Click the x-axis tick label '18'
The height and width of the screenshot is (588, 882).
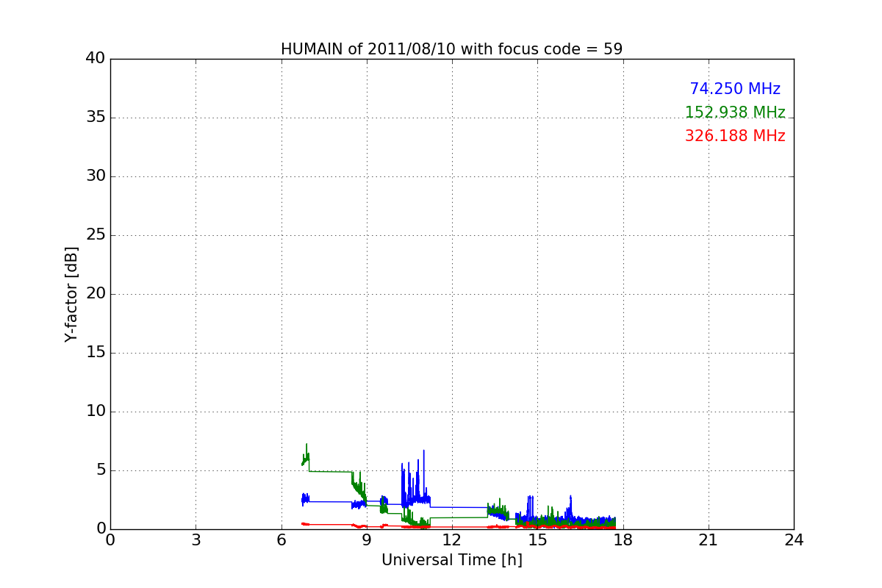pyautogui.click(x=623, y=540)
